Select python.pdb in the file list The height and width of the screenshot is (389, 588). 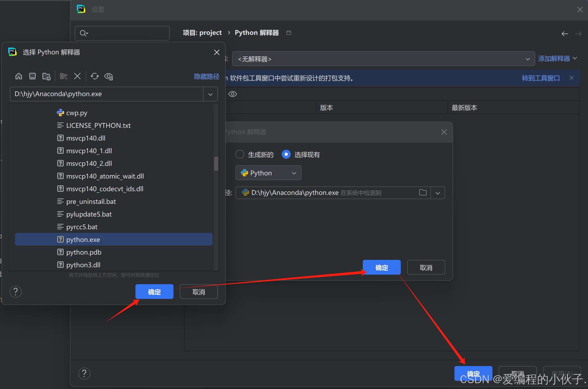84,252
